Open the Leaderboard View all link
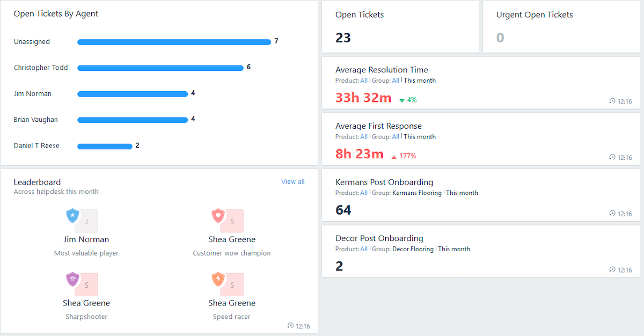 click(x=292, y=181)
